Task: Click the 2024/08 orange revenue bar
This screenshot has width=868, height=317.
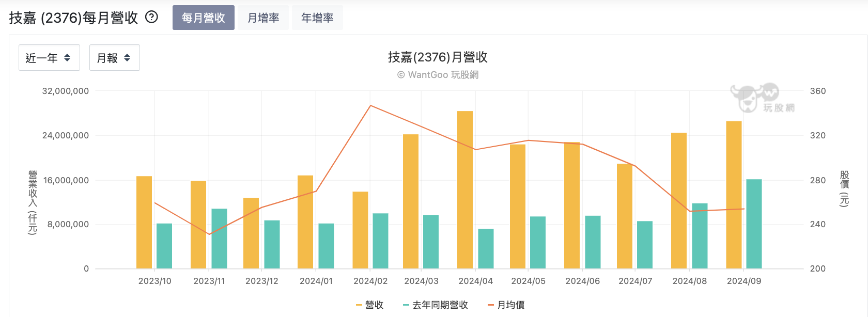Action: coord(679,201)
